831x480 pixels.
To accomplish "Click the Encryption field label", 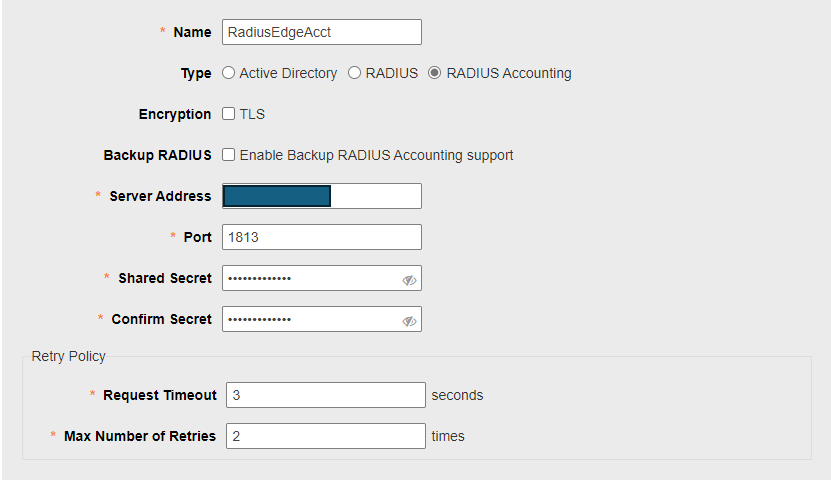I will [x=175, y=114].
